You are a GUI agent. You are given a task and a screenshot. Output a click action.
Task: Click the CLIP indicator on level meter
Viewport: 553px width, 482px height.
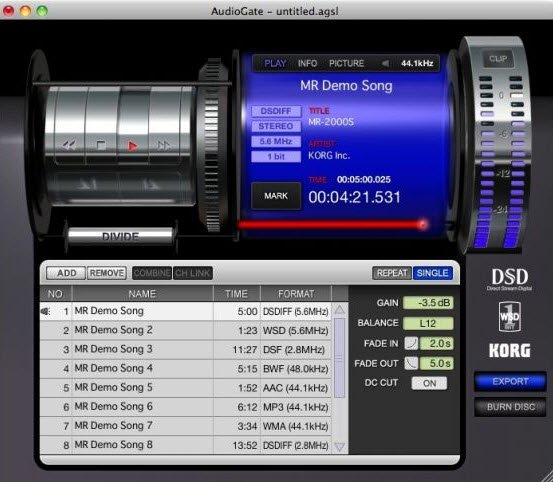[498, 59]
